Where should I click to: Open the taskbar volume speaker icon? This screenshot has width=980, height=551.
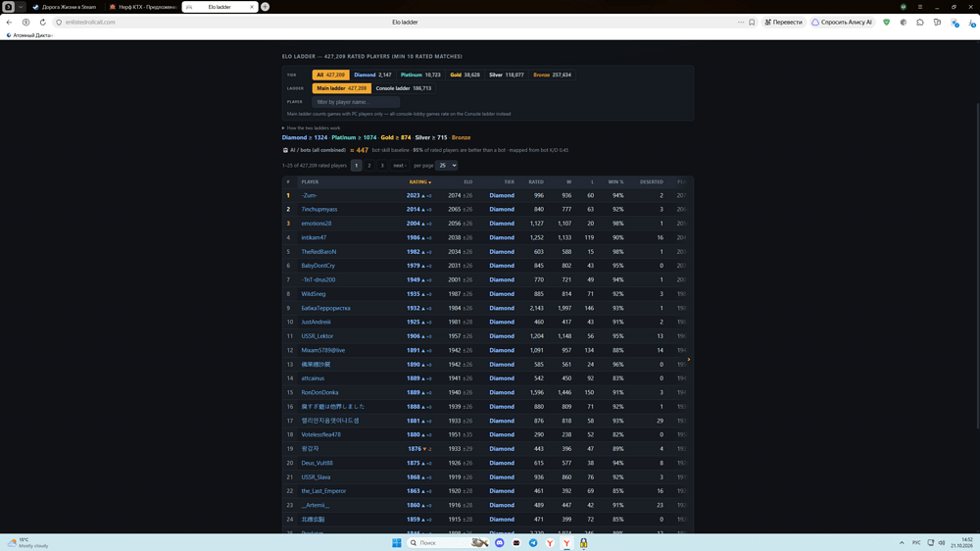point(941,543)
